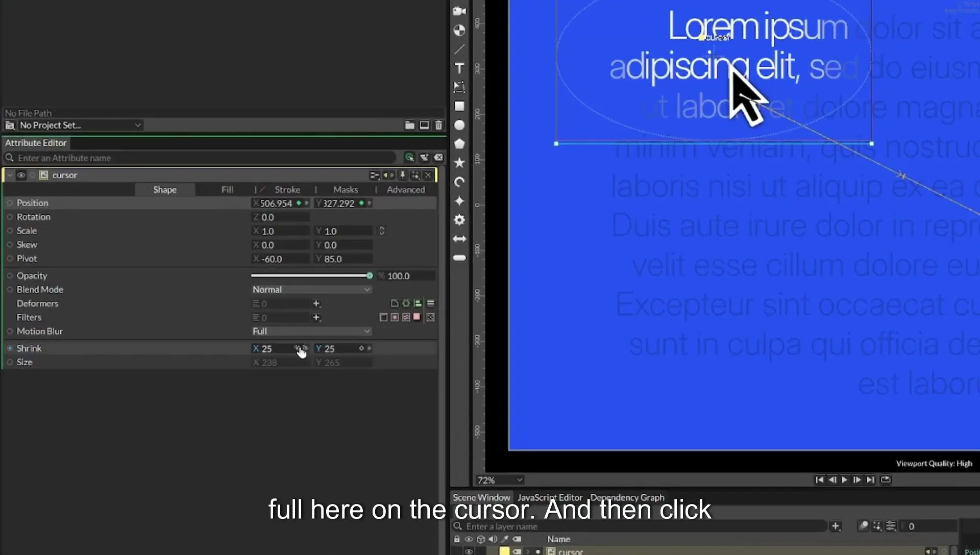Toggle Opacity attribute circle
The height and width of the screenshot is (555, 980).
tap(10, 275)
